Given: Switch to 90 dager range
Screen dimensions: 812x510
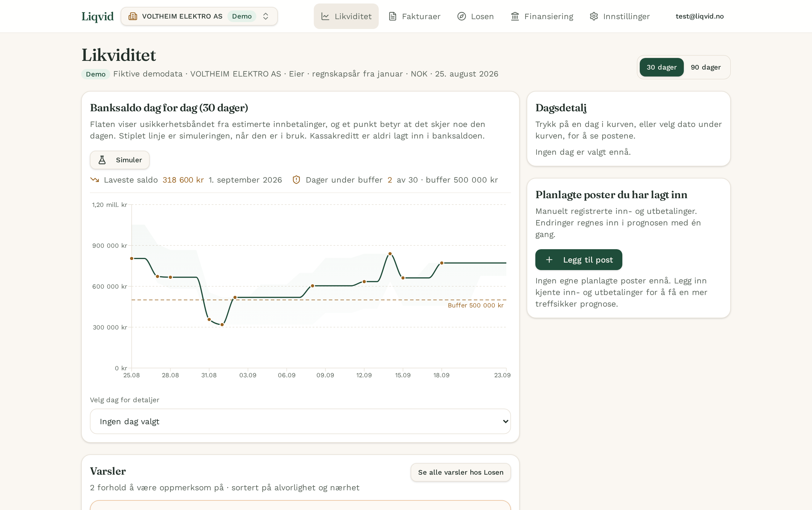Looking at the screenshot, I should (x=706, y=67).
